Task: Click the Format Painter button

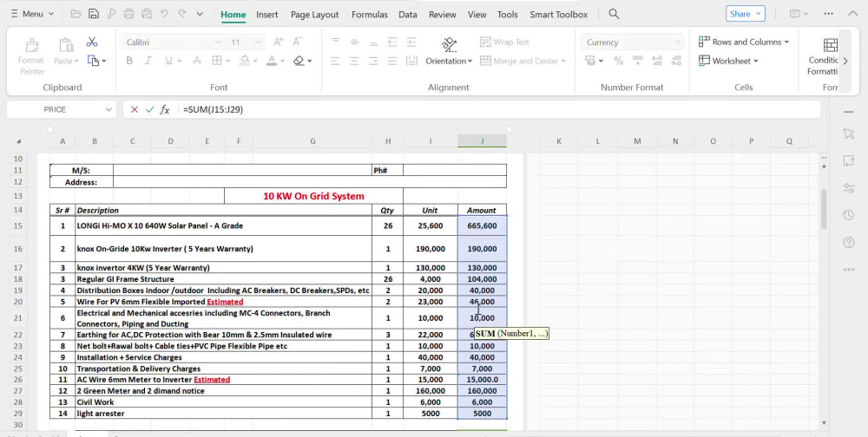Action: pos(31,55)
